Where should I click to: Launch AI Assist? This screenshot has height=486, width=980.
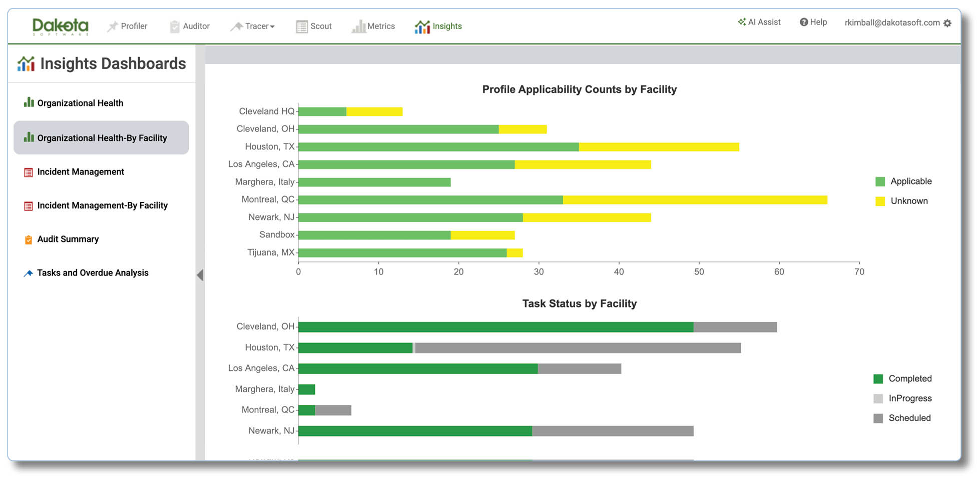click(759, 22)
